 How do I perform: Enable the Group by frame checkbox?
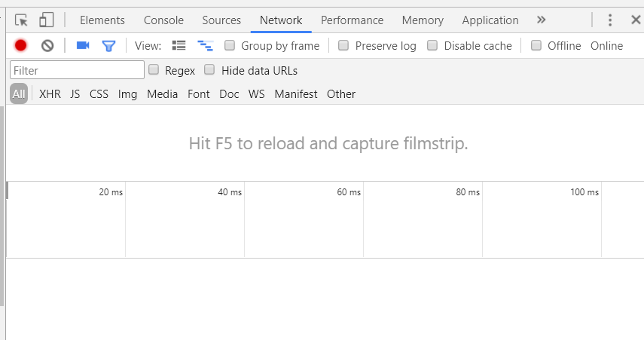click(230, 46)
